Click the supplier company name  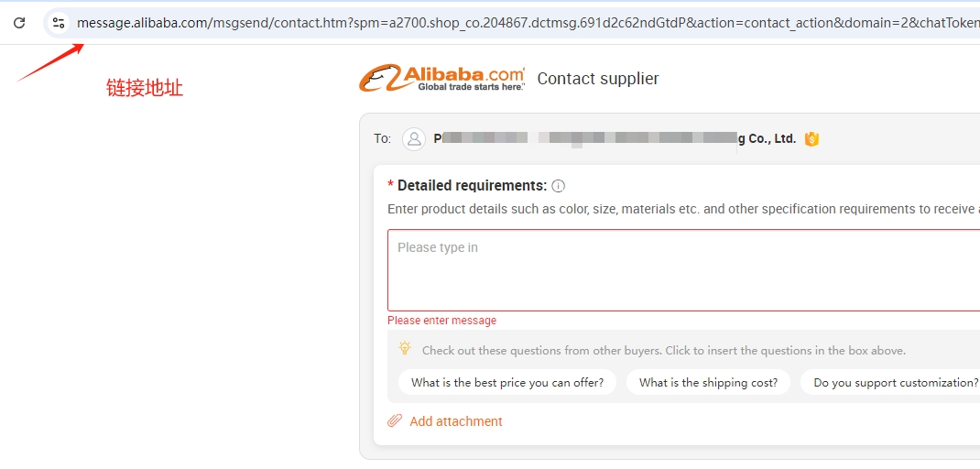615,139
